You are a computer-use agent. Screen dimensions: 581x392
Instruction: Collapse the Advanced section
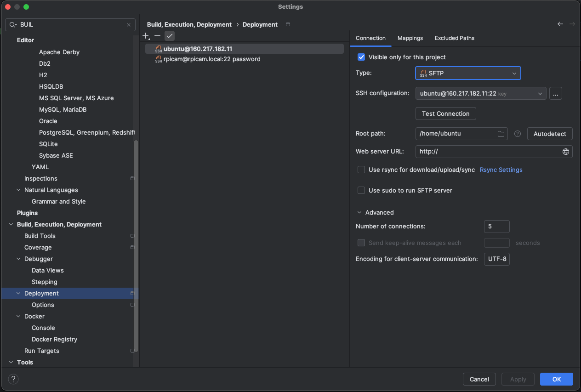pyautogui.click(x=359, y=212)
